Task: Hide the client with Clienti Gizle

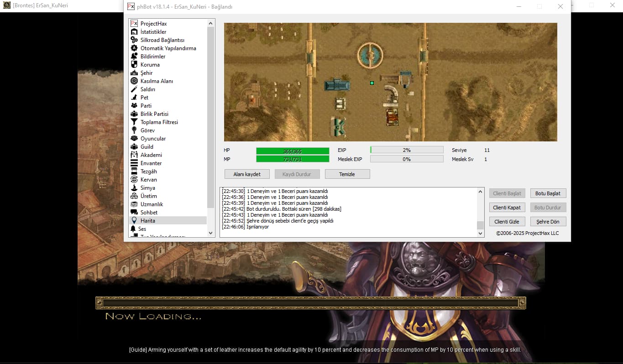Action: [507, 222]
